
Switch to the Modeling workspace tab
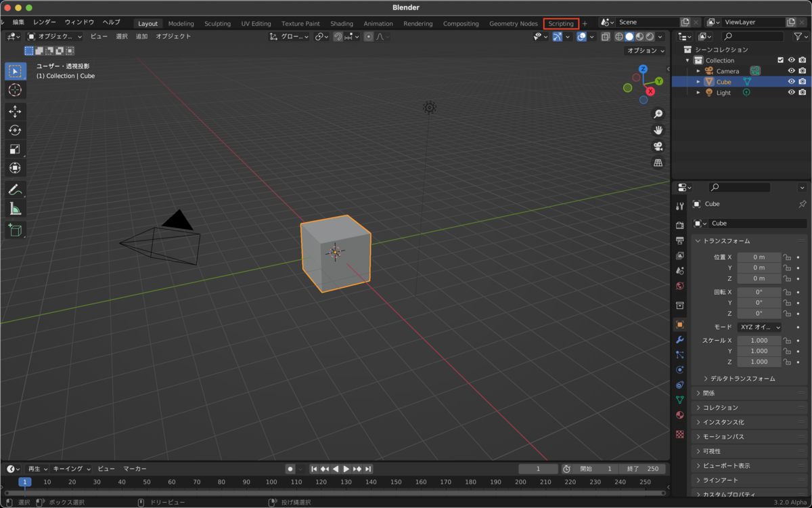pos(181,24)
